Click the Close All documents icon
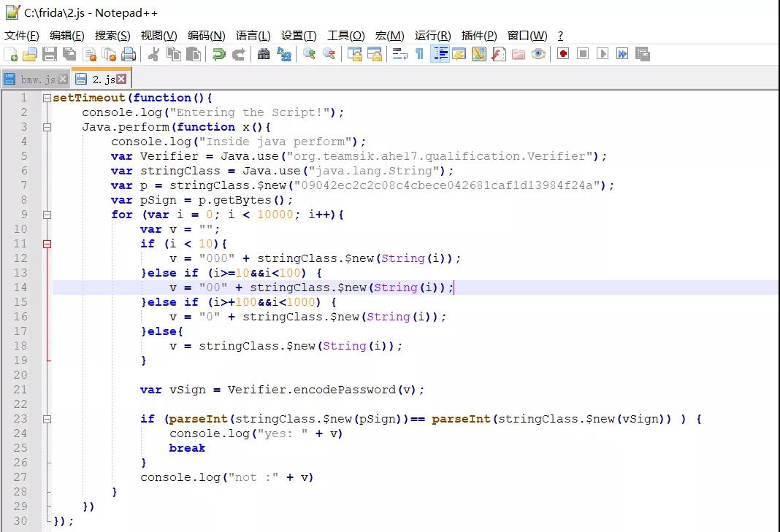Screen dimensions: 780x532 (x=109, y=54)
